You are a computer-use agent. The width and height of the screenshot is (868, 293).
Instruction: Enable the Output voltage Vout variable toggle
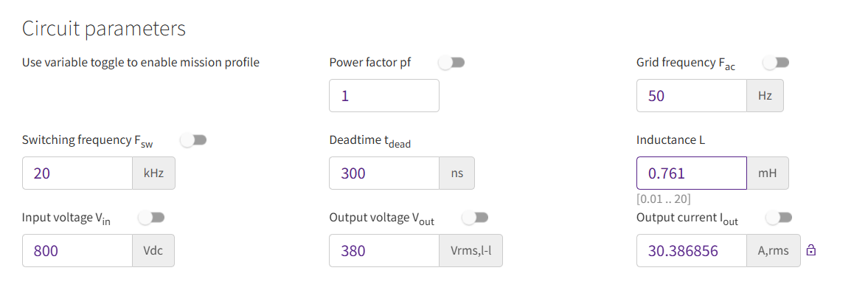coord(475,218)
